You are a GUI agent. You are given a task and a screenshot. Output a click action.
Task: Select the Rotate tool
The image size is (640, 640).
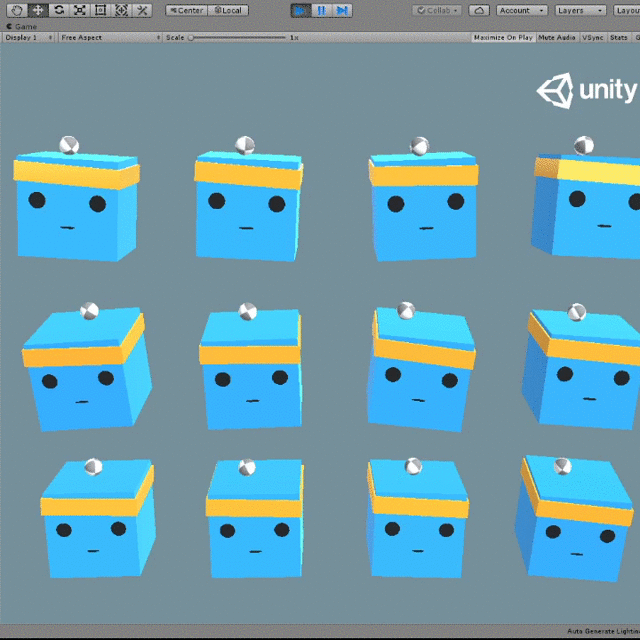59,10
